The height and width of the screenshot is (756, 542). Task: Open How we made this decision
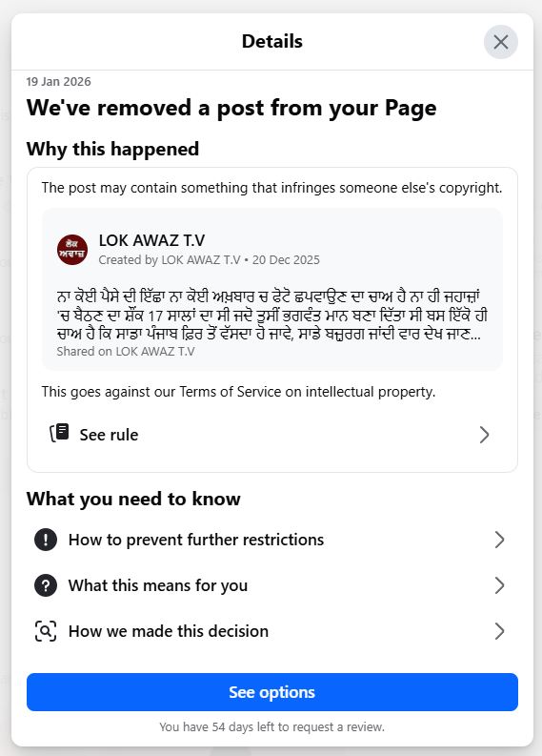pyautogui.click(x=272, y=631)
